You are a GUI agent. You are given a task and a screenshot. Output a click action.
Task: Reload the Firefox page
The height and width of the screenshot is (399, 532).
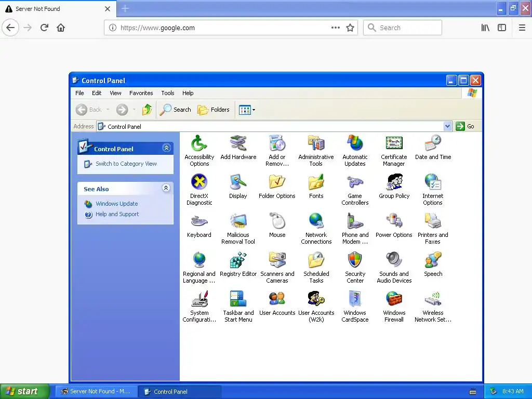[44, 28]
